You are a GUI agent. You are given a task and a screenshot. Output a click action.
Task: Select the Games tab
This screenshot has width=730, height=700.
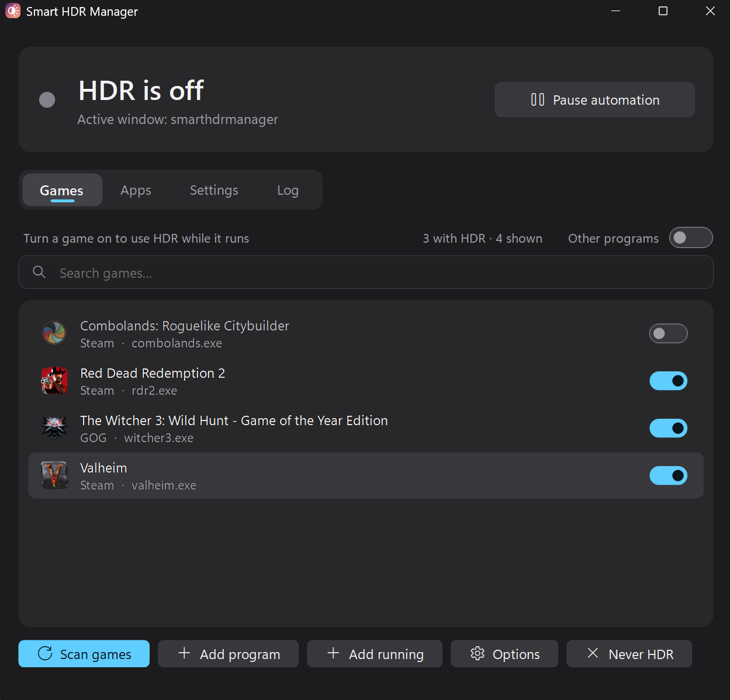click(x=62, y=190)
